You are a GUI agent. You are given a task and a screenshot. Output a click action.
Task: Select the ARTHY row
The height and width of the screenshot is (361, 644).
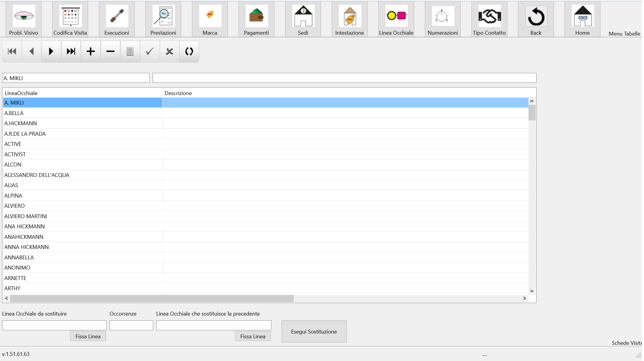(x=266, y=288)
